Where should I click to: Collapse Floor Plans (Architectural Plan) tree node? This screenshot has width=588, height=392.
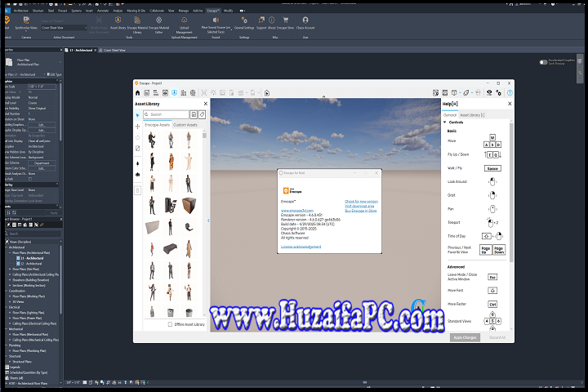tap(10, 253)
